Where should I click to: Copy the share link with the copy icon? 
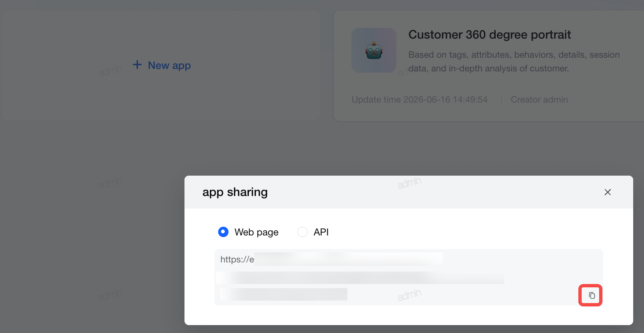[x=592, y=296]
